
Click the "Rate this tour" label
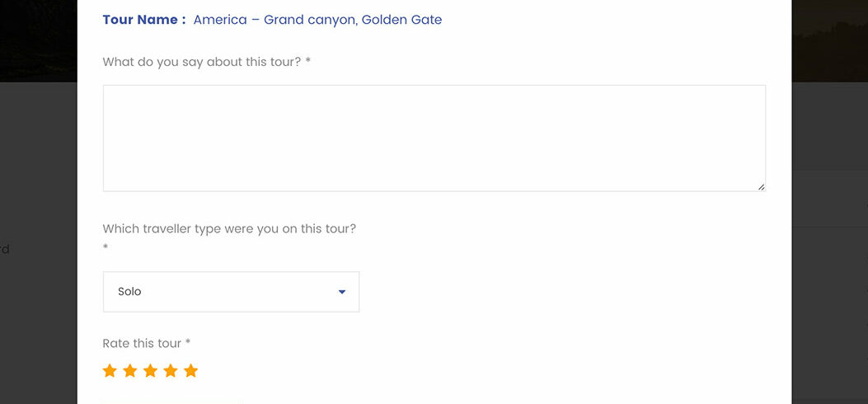(142, 343)
